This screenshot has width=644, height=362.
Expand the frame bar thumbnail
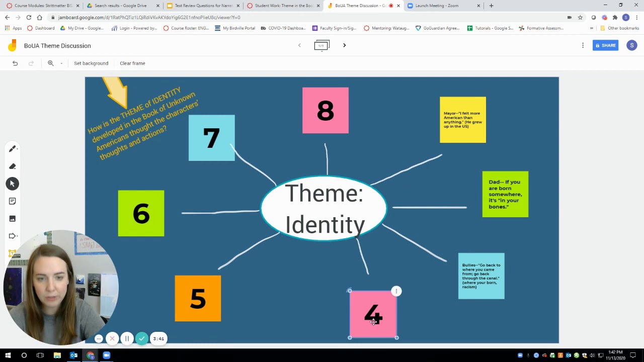(322, 45)
